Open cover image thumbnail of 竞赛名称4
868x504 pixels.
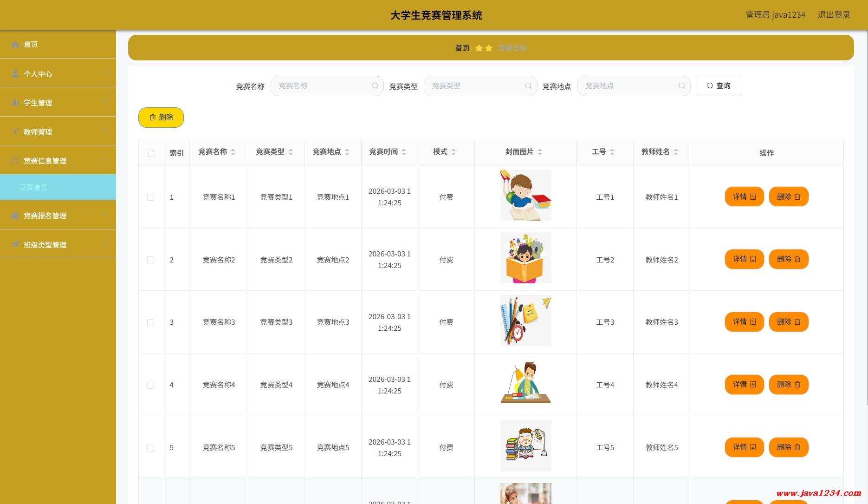[x=525, y=383]
